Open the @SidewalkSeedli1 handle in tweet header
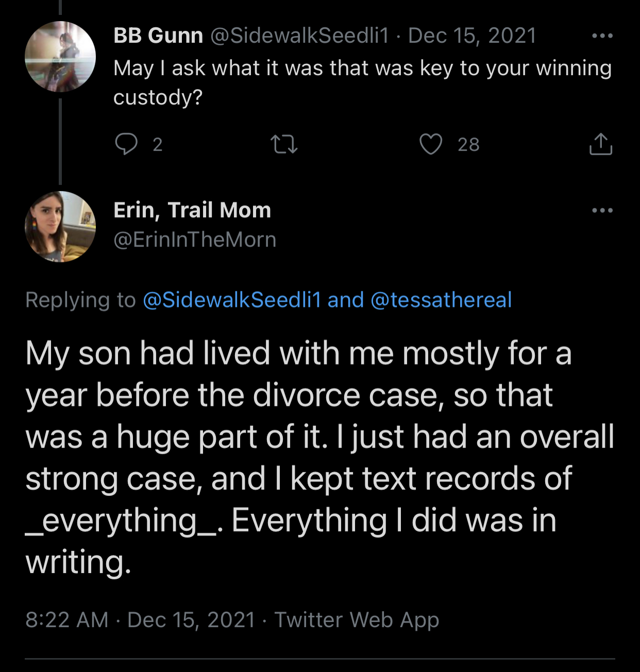640x672 pixels. coord(299,36)
